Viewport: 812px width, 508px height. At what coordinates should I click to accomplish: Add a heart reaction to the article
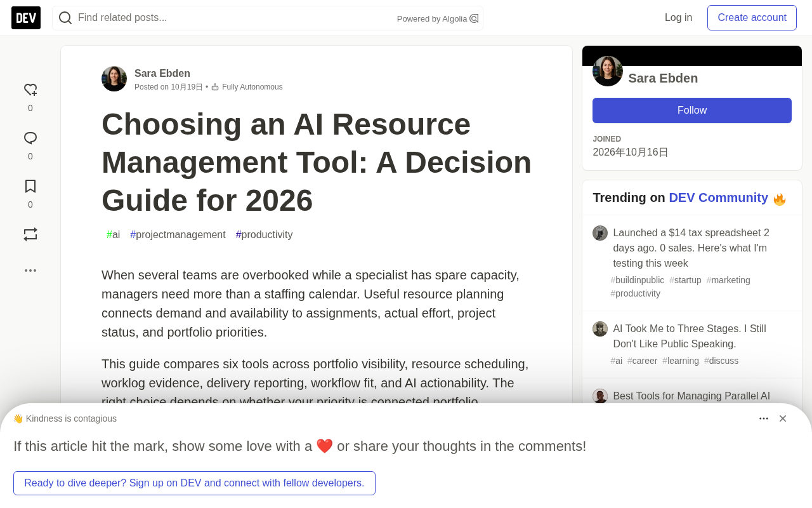30,90
